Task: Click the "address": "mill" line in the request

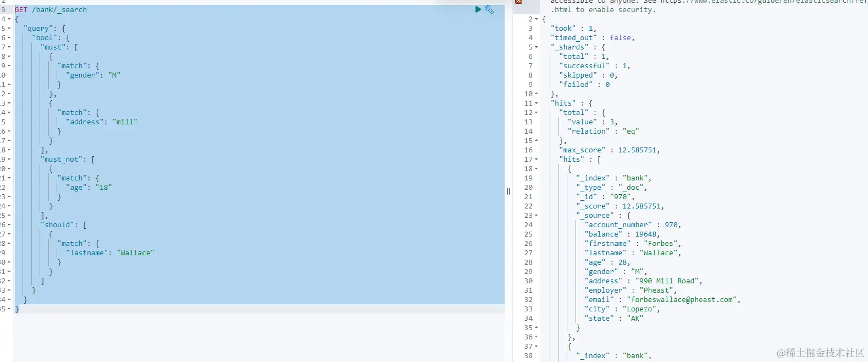Action: (x=102, y=122)
